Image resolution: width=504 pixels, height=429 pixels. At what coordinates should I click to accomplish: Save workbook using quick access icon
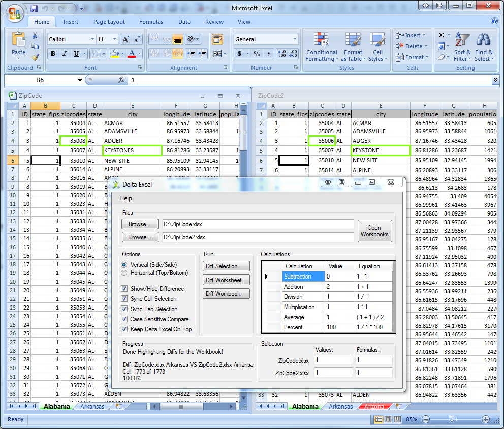pos(34,9)
